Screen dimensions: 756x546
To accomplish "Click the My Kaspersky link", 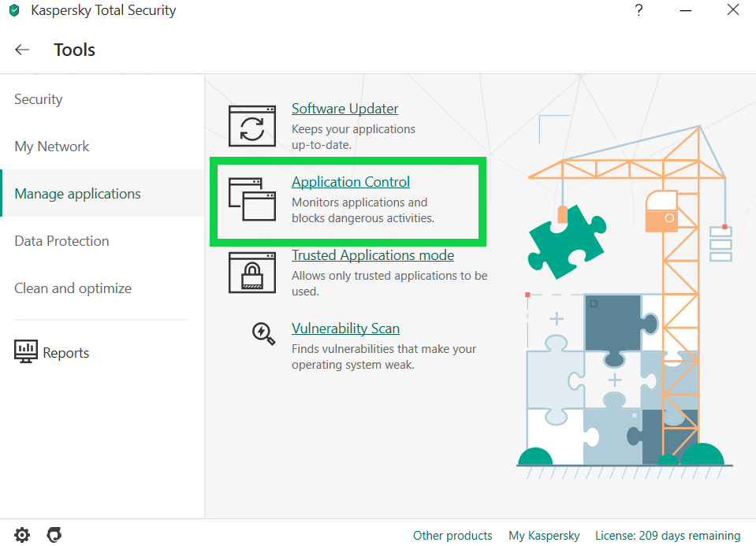I will [x=544, y=536].
